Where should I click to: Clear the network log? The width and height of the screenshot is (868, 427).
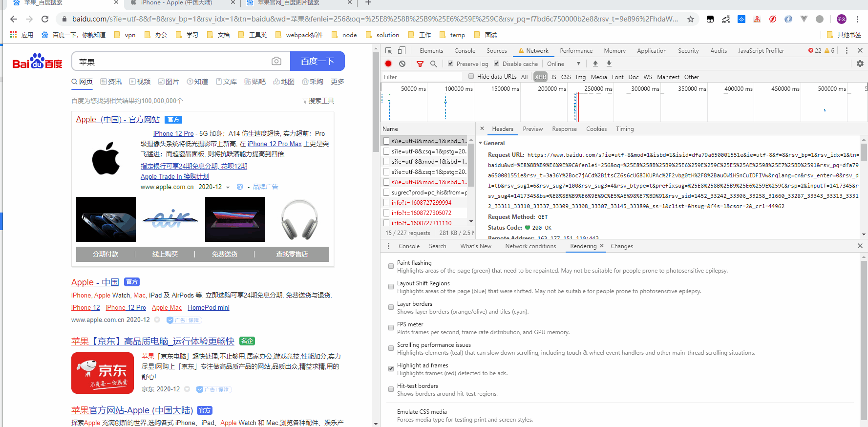pyautogui.click(x=402, y=64)
